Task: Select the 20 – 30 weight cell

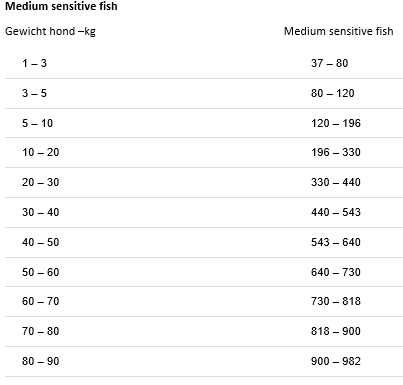Action: coord(41,182)
